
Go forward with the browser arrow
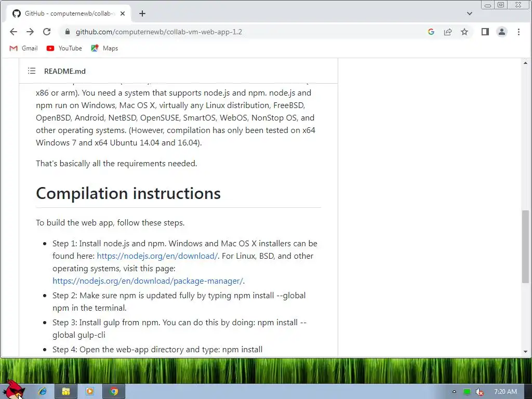coord(30,32)
